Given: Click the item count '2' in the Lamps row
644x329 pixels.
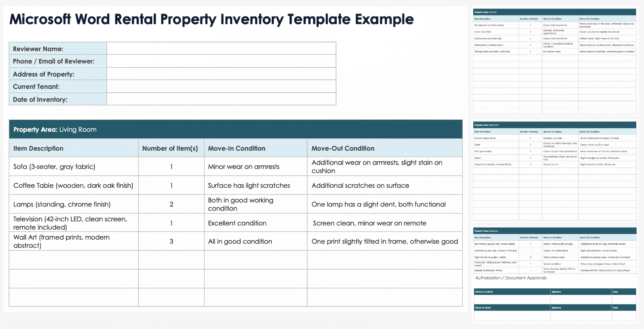Looking at the screenshot, I should 171,204.
